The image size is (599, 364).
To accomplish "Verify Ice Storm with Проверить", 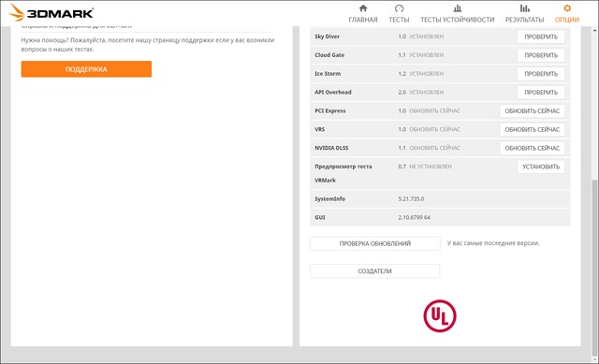I will 541,74.
